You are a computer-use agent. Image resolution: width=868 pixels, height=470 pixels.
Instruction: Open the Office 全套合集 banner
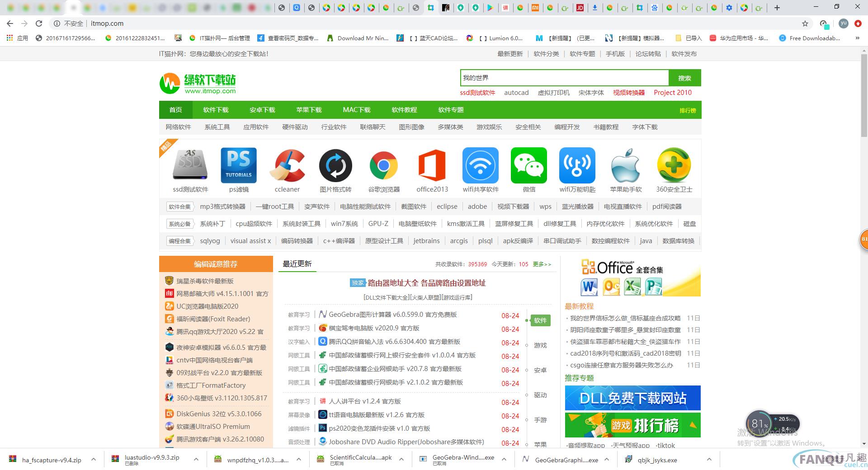632,277
